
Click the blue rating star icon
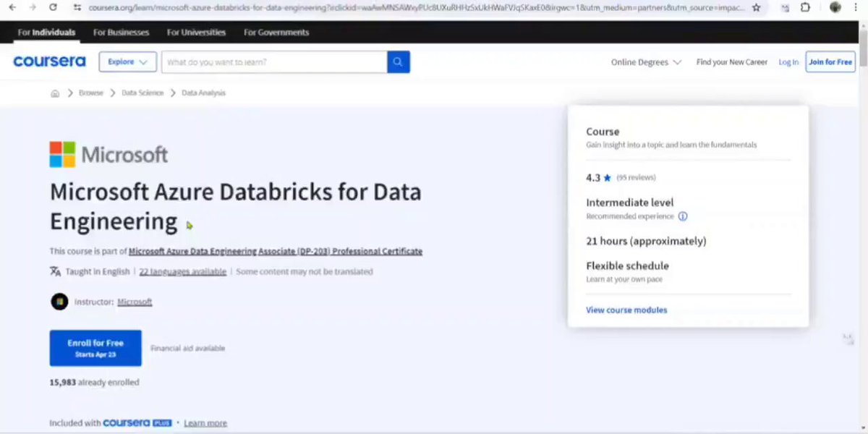608,178
